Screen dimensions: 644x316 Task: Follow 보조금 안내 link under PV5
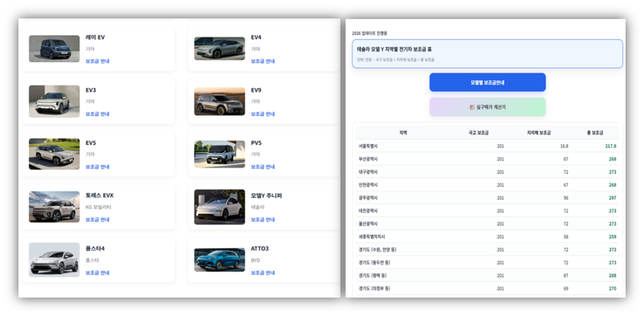[263, 167]
